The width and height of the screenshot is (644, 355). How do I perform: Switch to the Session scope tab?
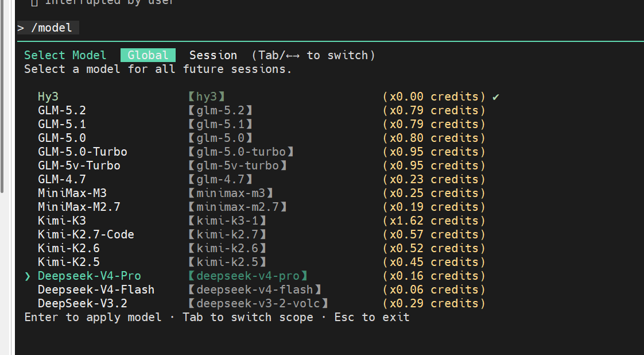tap(213, 55)
